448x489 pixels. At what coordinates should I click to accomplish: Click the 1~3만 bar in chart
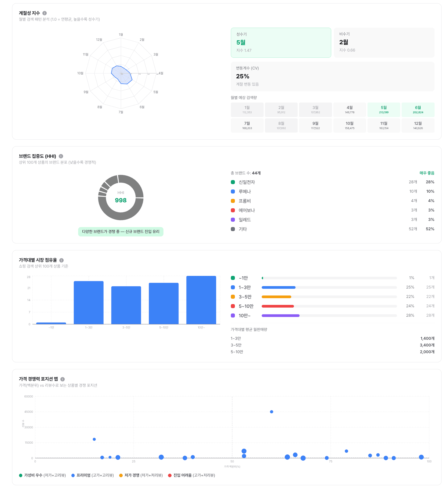point(89,303)
